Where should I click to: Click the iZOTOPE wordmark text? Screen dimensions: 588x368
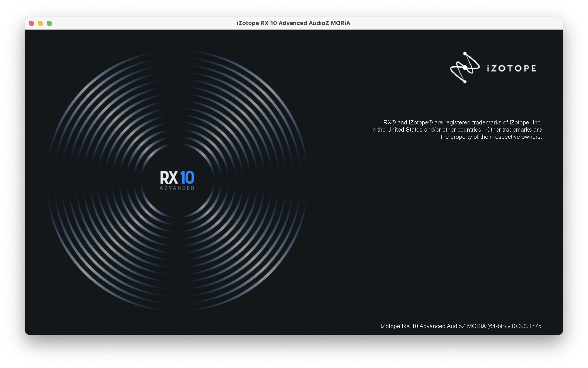(x=511, y=68)
